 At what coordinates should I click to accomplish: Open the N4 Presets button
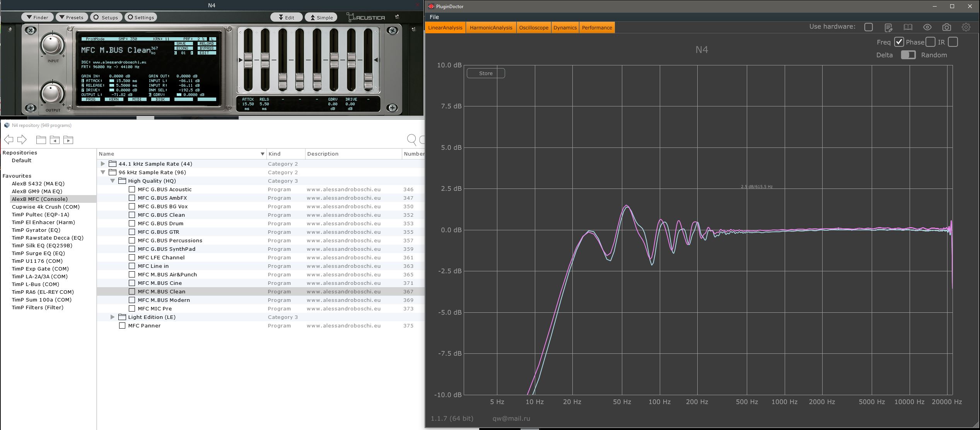(71, 17)
